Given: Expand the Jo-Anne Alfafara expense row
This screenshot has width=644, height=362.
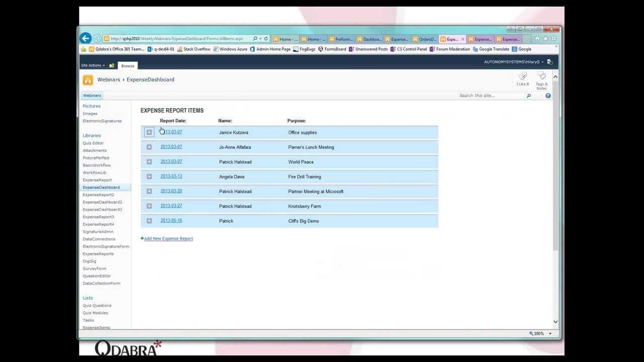Looking at the screenshot, I should (149, 147).
